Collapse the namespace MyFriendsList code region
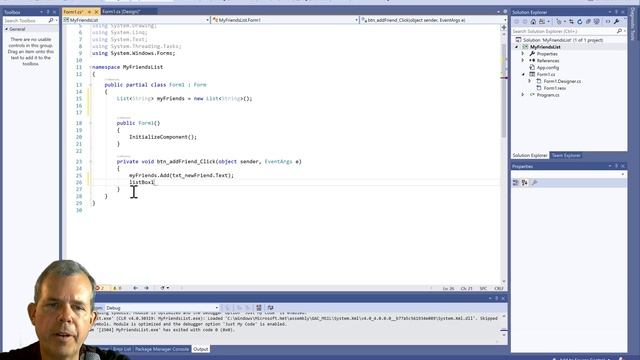Viewport: 640px width, 360px height. point(90,67)
